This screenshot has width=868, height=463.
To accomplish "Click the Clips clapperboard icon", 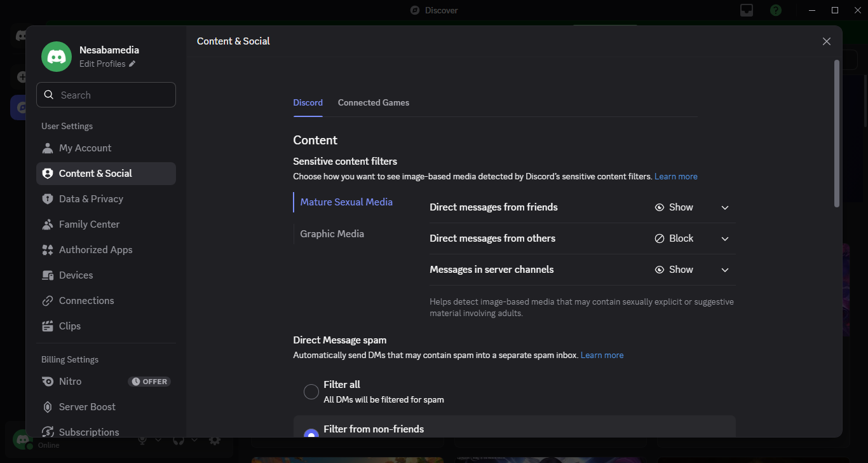I will click(x=48, y=326).
